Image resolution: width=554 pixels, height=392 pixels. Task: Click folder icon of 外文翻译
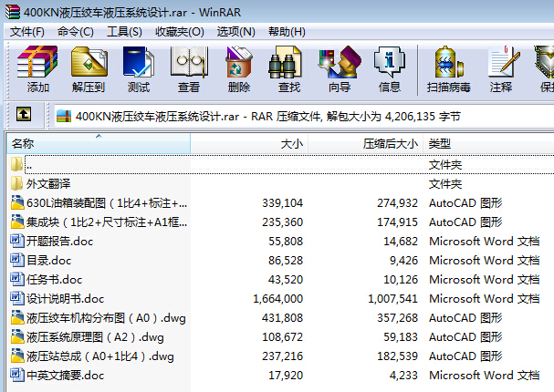pos(16,183)
